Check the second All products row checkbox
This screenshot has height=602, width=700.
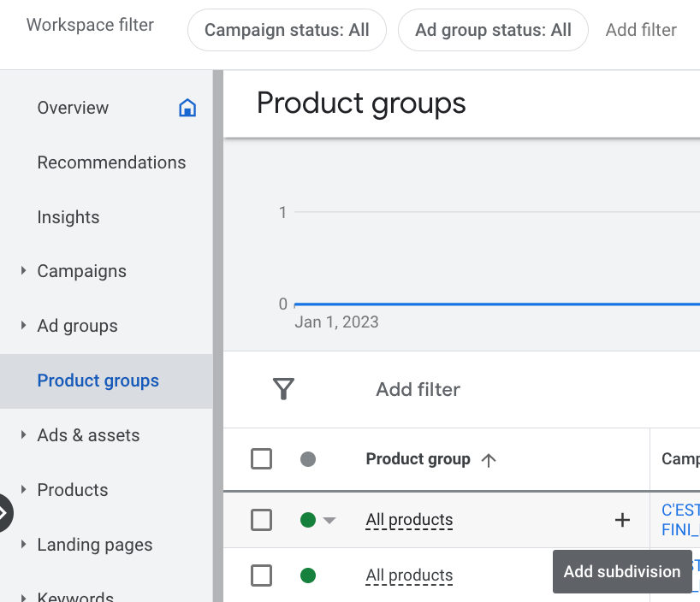262,575
